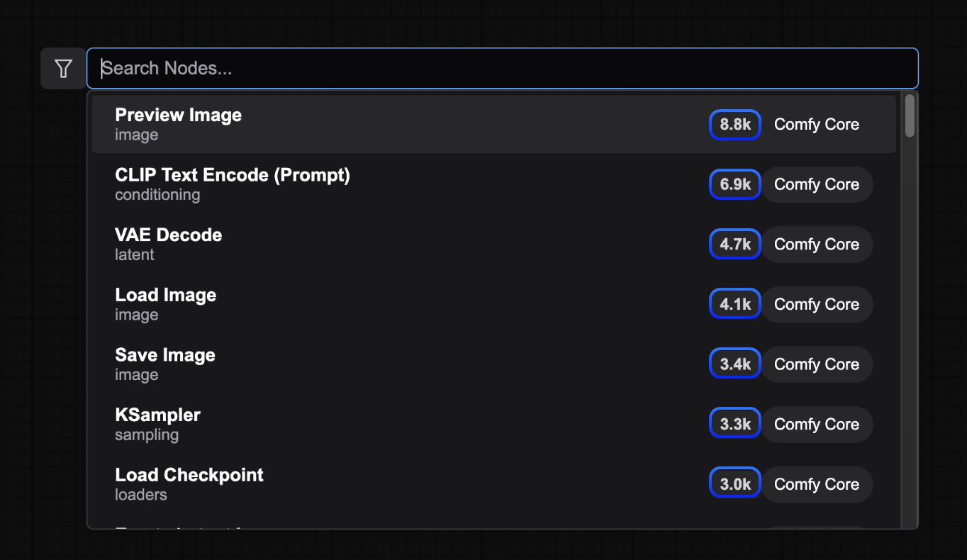This screenshot has height=560, width=967.
Task: Click the 4.7k badge next to VAE Decode
Action: point(734,243)
